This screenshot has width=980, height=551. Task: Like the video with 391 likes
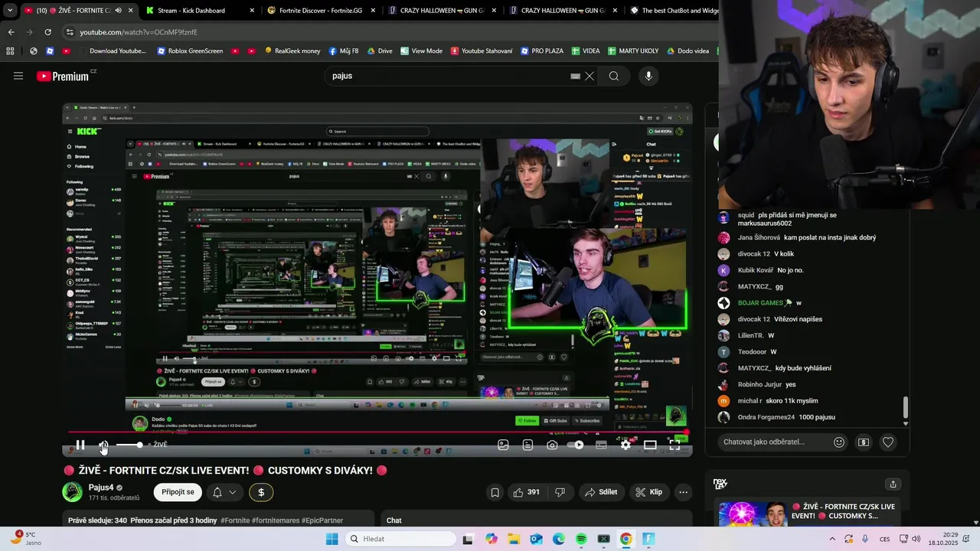coord(526,492)
